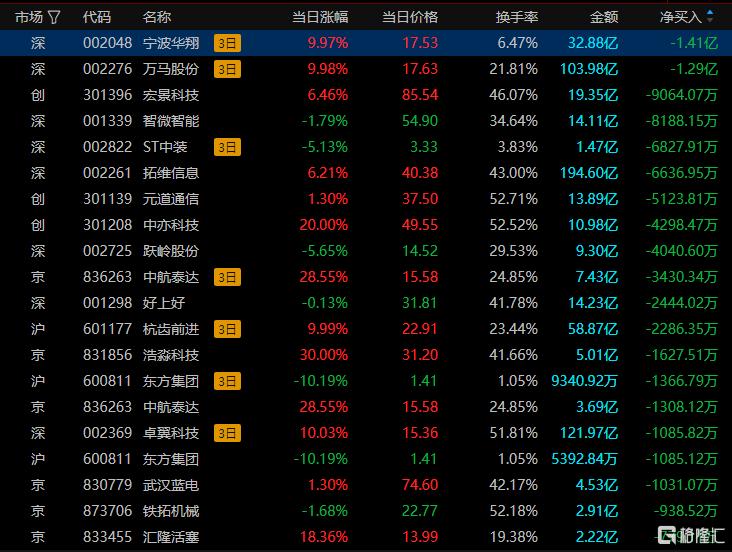The height and width of the screenshot is (552, 732).
Task: Click stock code 301208
Action: 107,225
